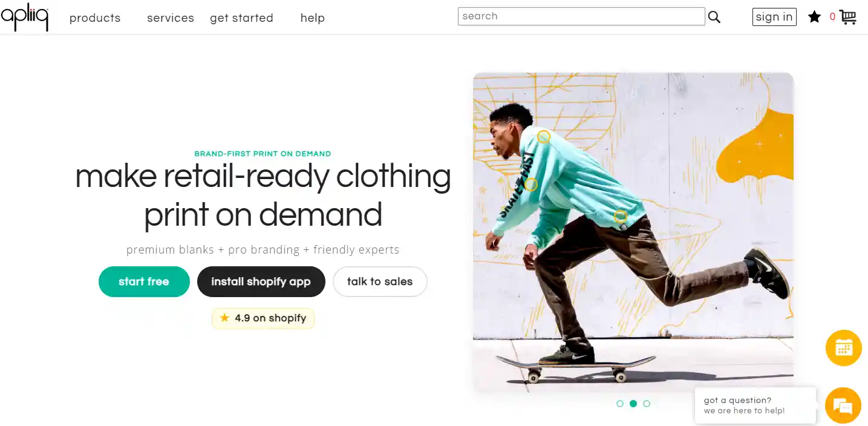Select the first carousel slide dot
Viewport: 868px width, 426px height.
(x=620, y=404)
